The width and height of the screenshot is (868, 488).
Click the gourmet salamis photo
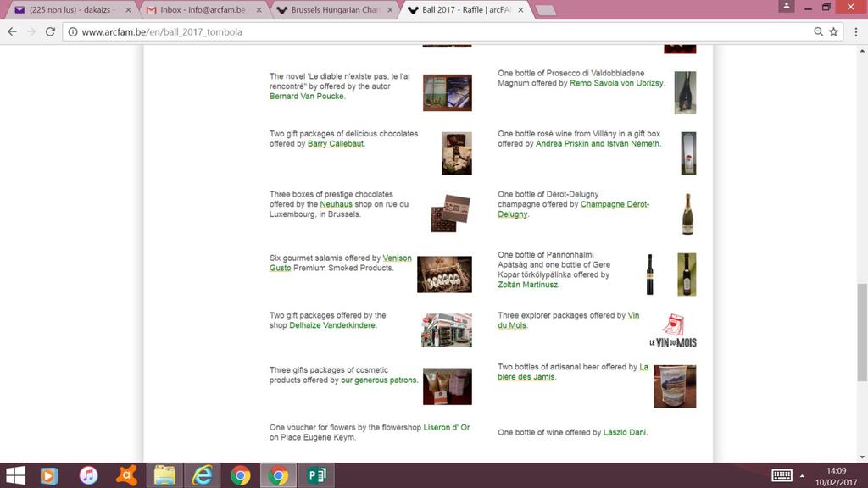click(x=444, y=274)
